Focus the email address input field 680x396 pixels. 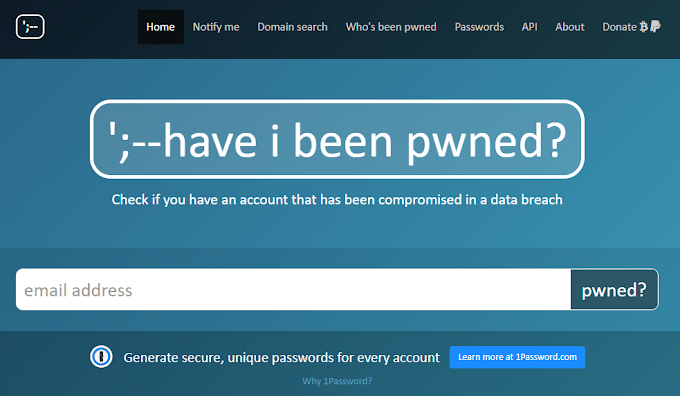293,289
